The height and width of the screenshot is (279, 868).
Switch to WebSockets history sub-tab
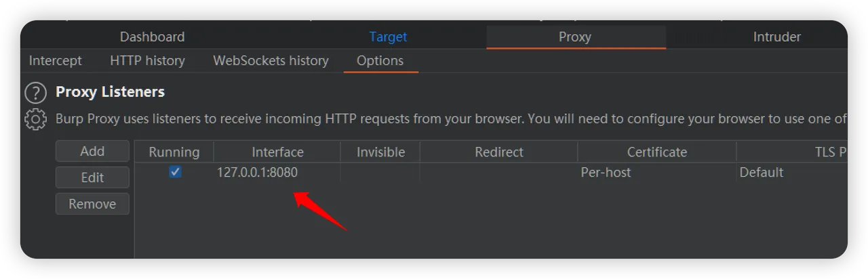(x=271, y=60)
